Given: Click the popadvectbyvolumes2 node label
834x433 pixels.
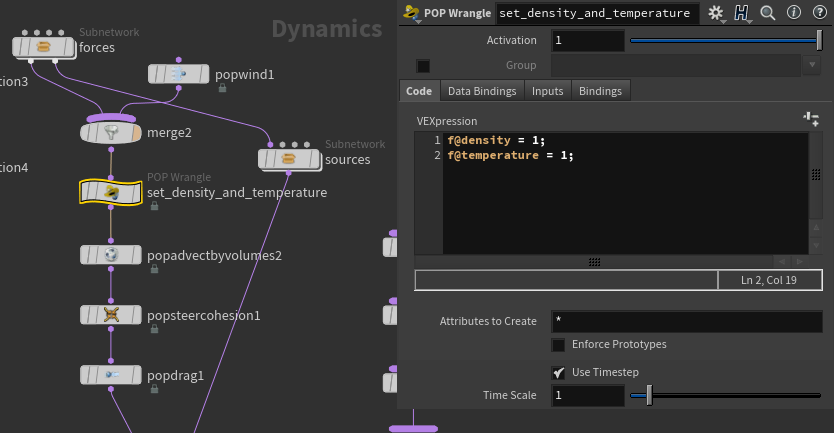Looking at the screenshot, I should (214, 256).
